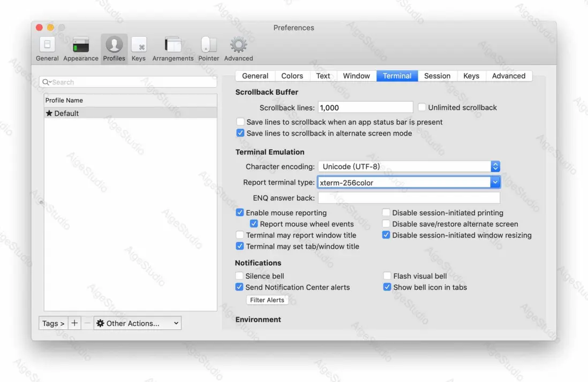Click the Tags button below profile list
The image size is (588, 382).
(52, 323)
